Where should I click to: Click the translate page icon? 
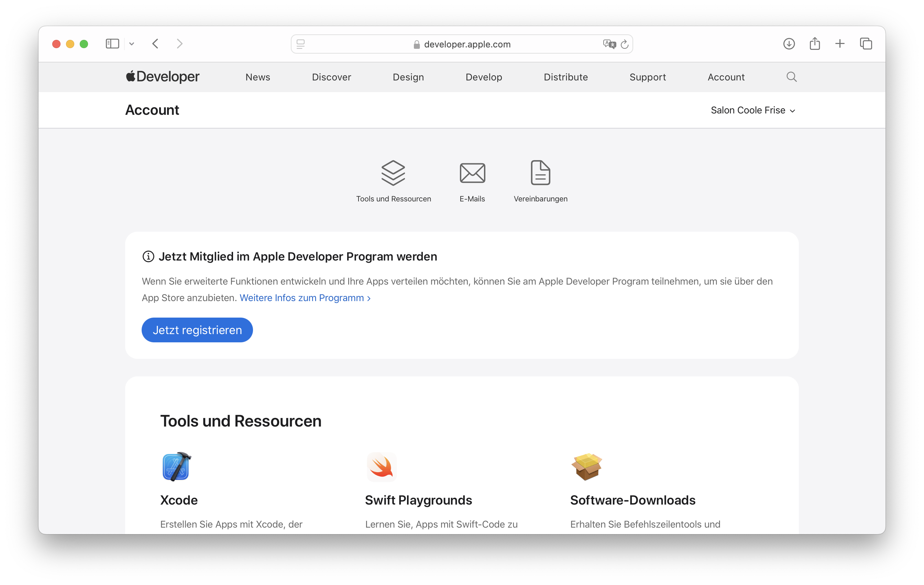(x=609, y=44)
